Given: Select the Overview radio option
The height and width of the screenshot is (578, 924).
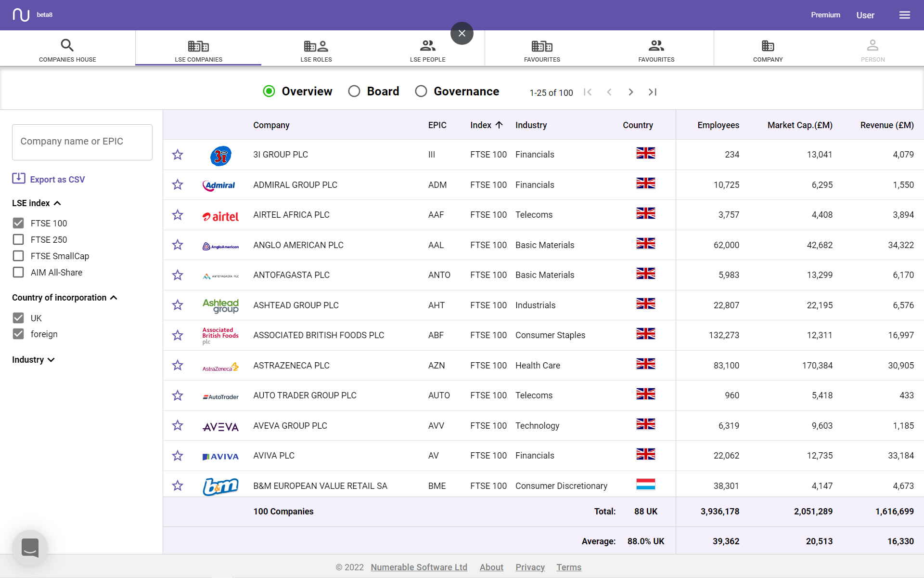Looking at the screenshot, I should coord(269,91).
